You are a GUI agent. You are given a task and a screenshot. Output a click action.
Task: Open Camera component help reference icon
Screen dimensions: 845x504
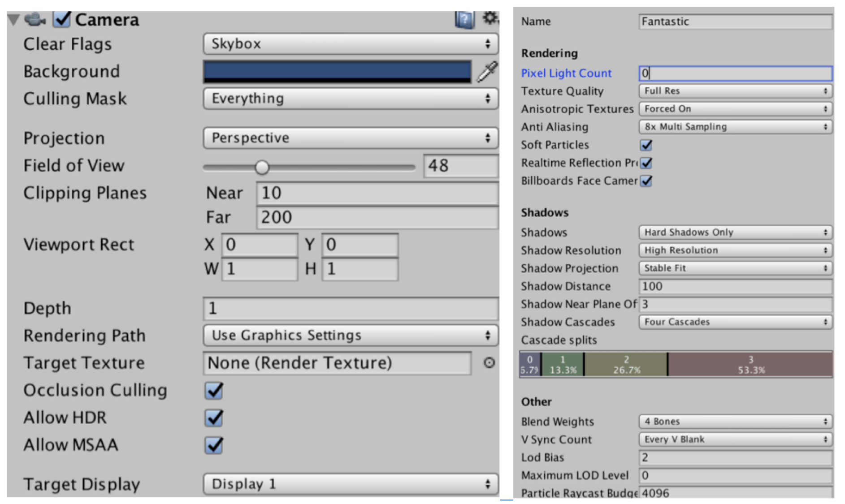pyautogui.click(x=464, y=19)
